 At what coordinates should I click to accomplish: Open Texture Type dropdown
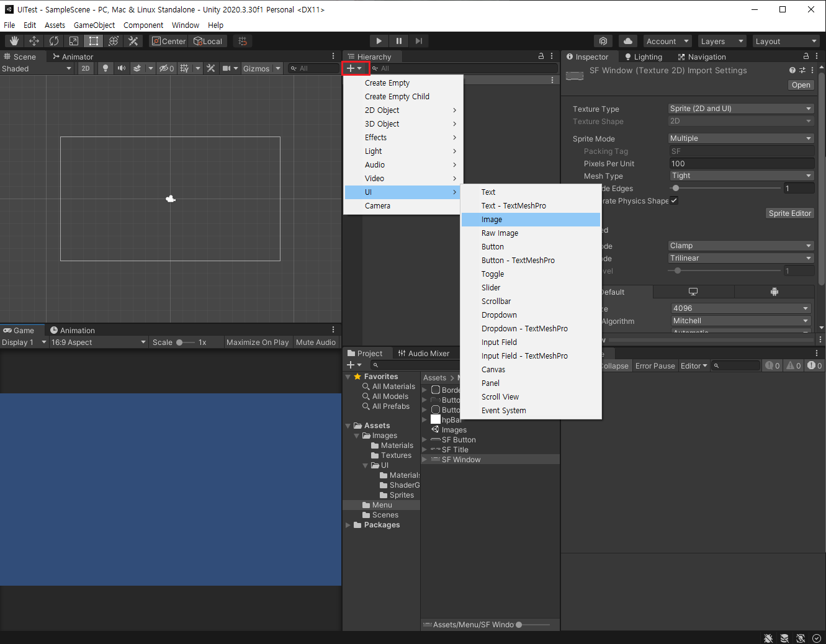(741, 109)
